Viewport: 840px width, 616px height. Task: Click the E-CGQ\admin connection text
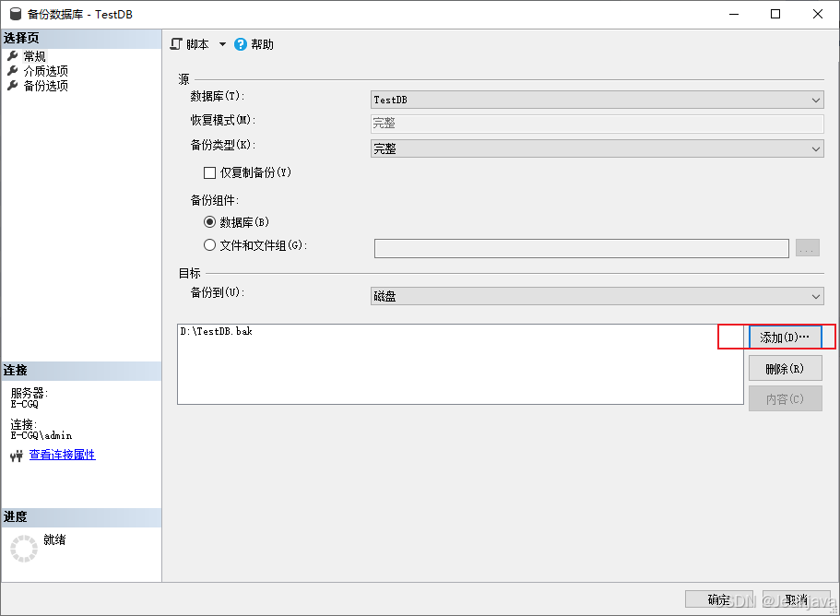click(41, 435)
